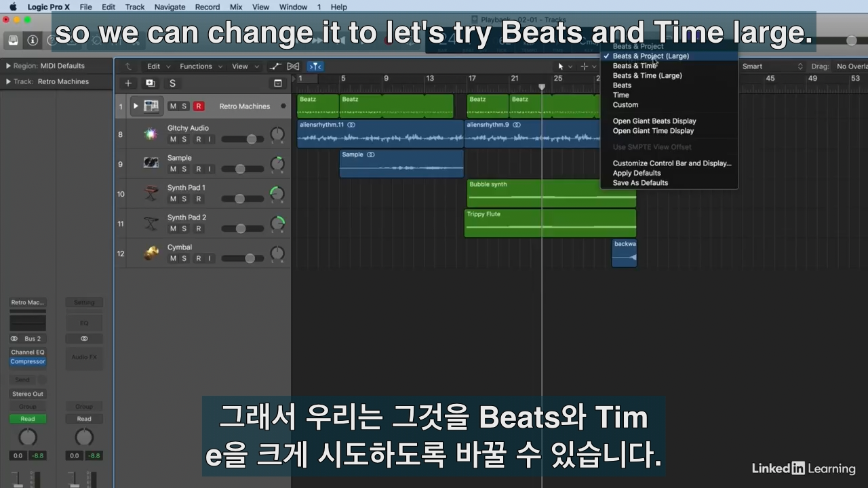Click the stereo link icon beside Bus 2
Image resolution: width=868 pixels, height=488 pixels.
pyautogui.click(x=14, y=338)
